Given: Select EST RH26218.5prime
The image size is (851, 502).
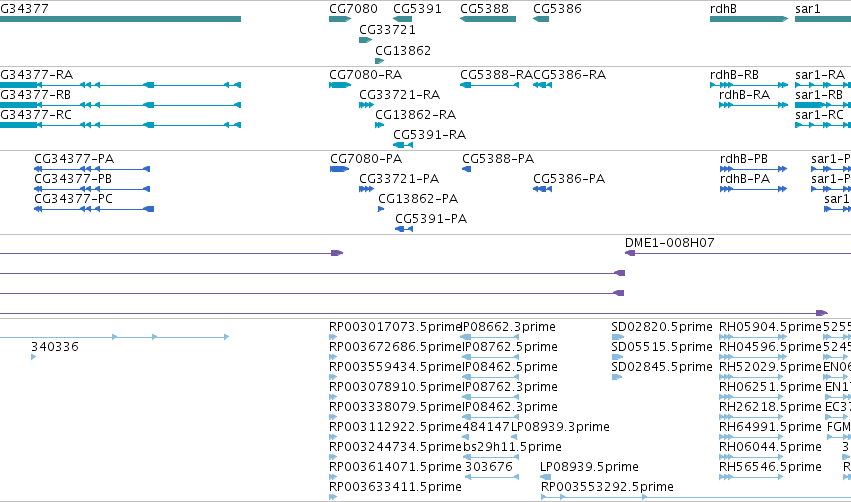Looking at the screenshot, I should click(x=752, y=418).
